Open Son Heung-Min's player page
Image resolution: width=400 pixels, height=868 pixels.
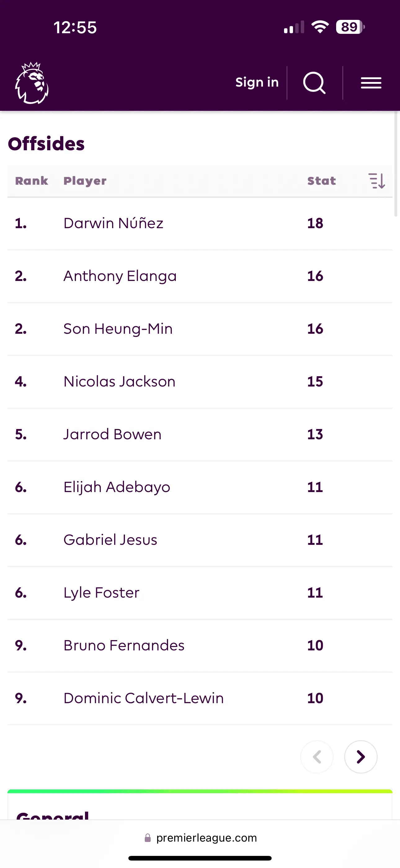pos(118,329)
